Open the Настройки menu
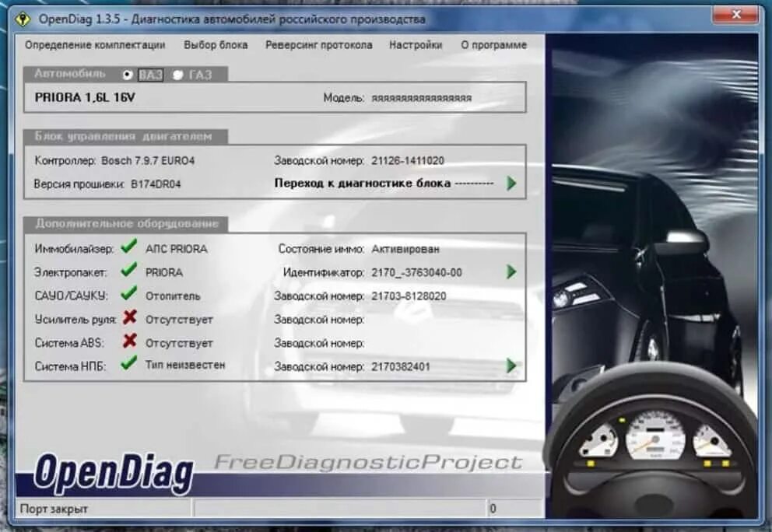Viewport: 772px width, 532px height. coord(416,45)
